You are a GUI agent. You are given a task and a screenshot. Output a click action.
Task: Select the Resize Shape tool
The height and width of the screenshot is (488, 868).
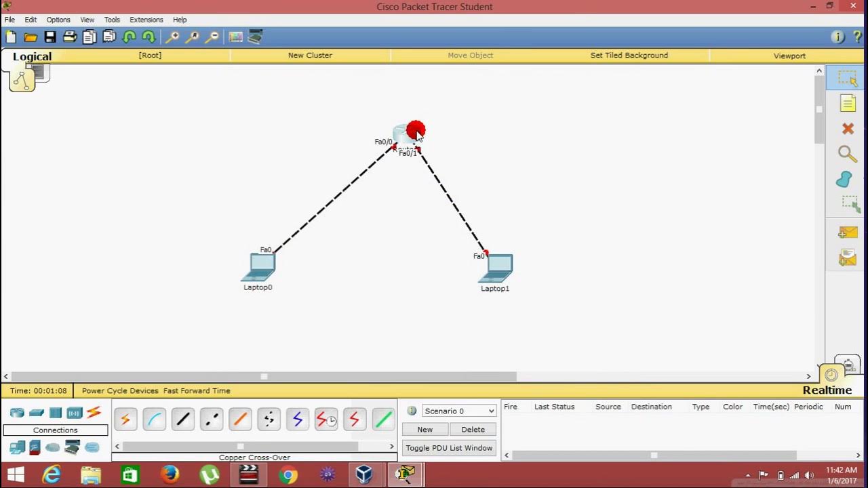pos(850,204)
